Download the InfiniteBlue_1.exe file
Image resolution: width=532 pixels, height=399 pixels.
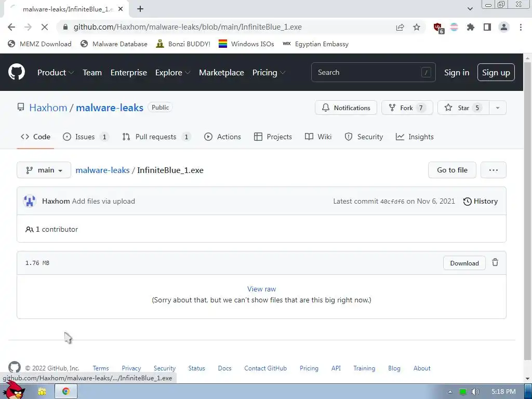[464, 263]
